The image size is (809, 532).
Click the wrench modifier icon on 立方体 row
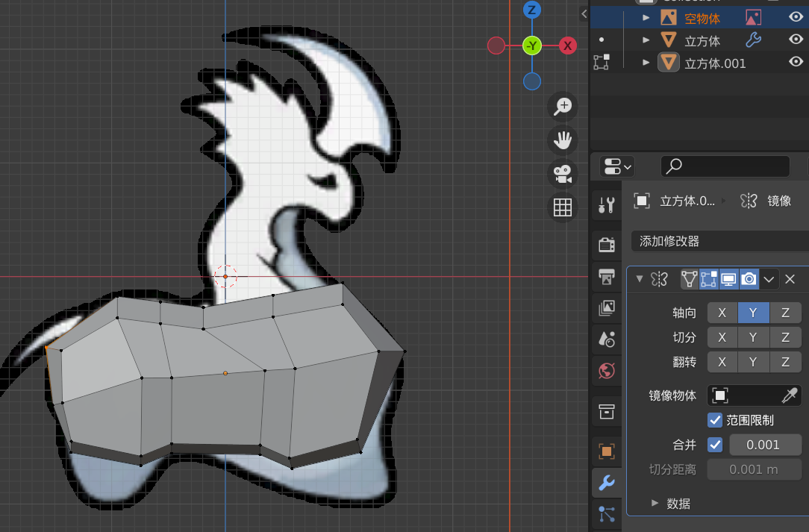753,40
